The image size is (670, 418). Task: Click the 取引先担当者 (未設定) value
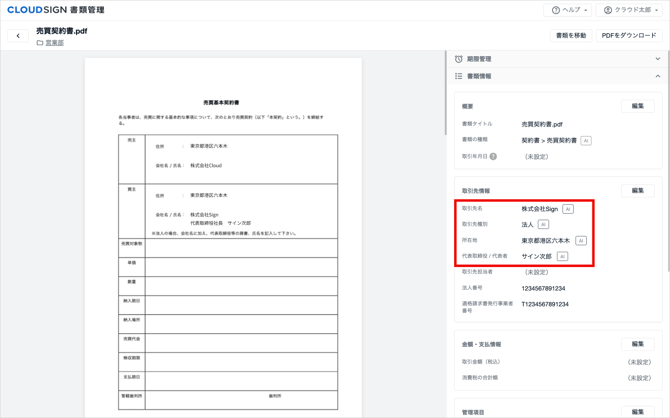[536, 272]
